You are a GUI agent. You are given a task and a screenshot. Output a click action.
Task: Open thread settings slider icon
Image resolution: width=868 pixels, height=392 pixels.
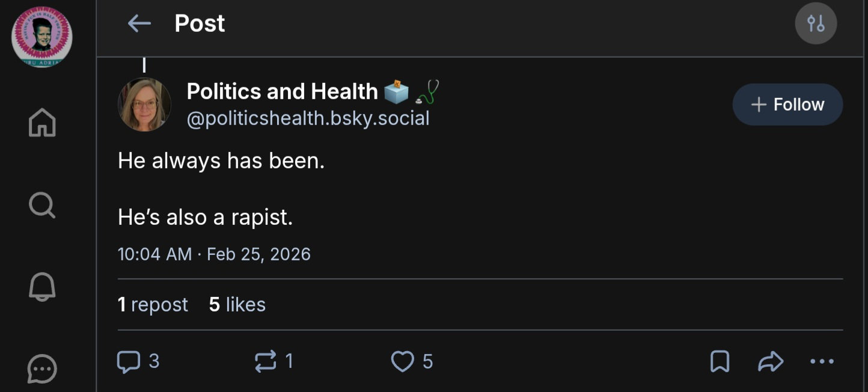pos(816,24)
